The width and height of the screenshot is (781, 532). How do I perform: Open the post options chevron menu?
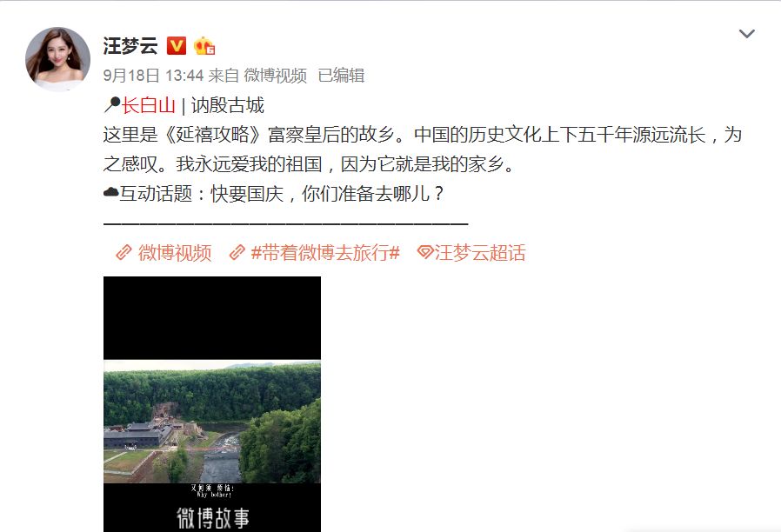pyautogui.click(x=746, y=34)
